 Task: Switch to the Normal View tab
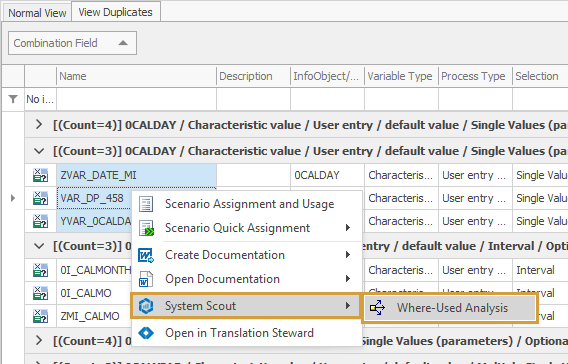37,13
